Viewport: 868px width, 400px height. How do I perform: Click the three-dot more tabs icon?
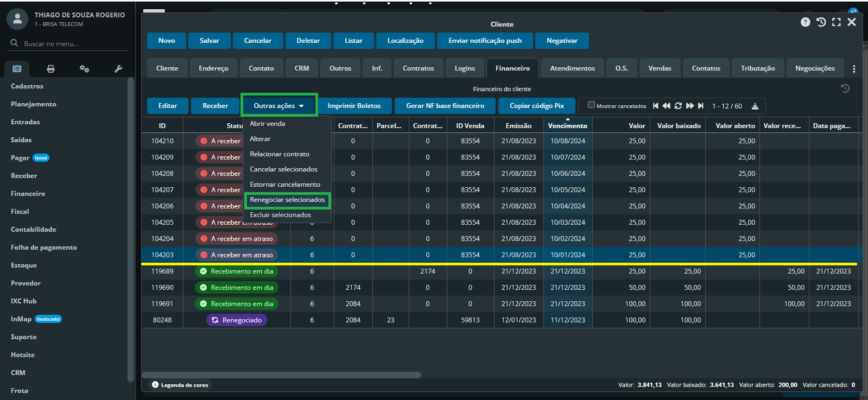(x=854, y=69)
